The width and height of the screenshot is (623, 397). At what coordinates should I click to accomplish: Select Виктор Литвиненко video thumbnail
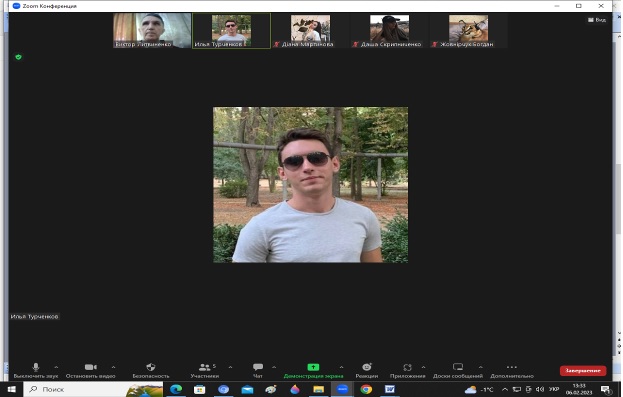point(152,31)
